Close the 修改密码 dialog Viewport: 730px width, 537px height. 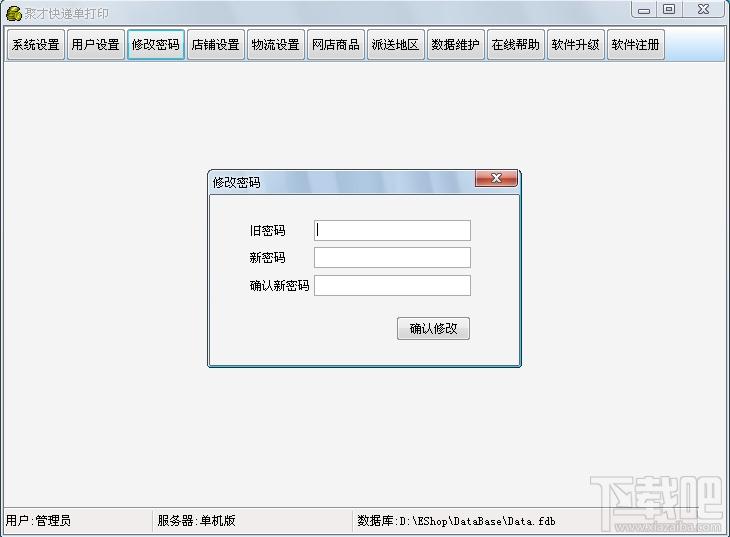click(496, 178)
